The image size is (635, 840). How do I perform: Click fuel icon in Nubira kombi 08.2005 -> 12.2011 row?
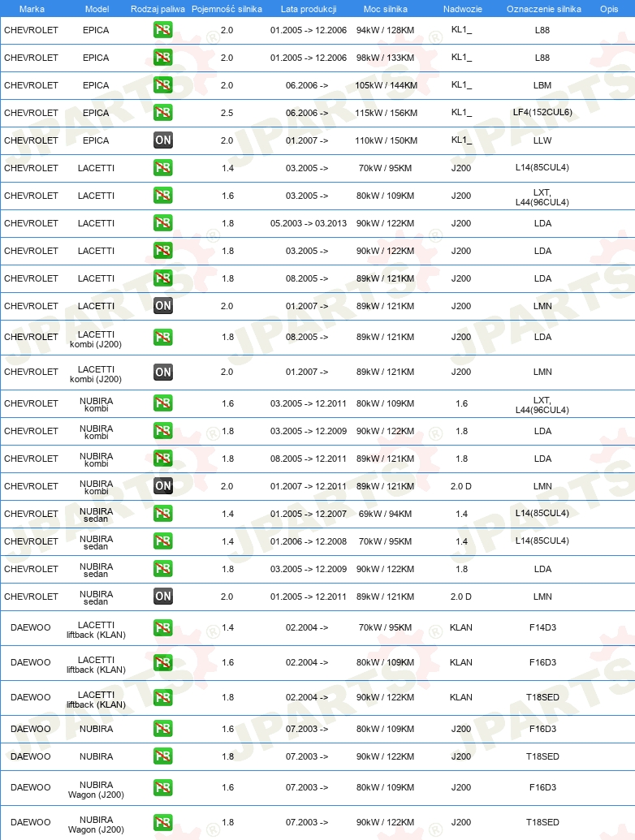163,459
